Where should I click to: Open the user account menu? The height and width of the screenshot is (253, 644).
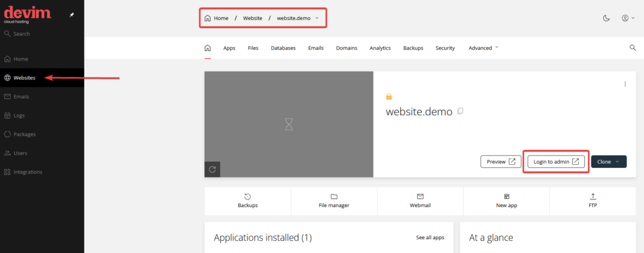point(628,18)
